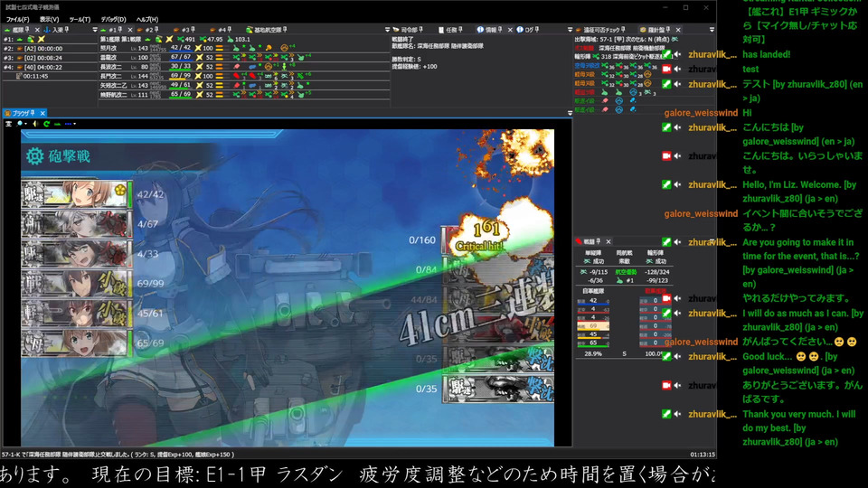Select ship row 矢矧改二乙 Lv 143
The width and height of the screenshot is (868, 488).
[x=243, y=85]
